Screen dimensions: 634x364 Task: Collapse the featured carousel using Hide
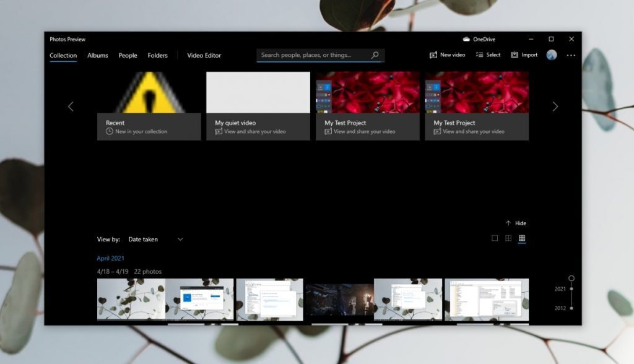[x=516, y=223]
